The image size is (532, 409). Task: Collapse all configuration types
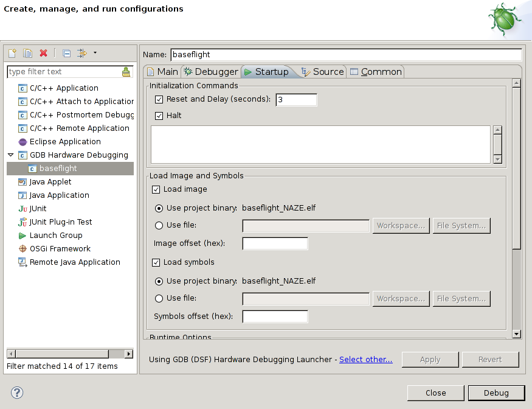pos(66,53)
